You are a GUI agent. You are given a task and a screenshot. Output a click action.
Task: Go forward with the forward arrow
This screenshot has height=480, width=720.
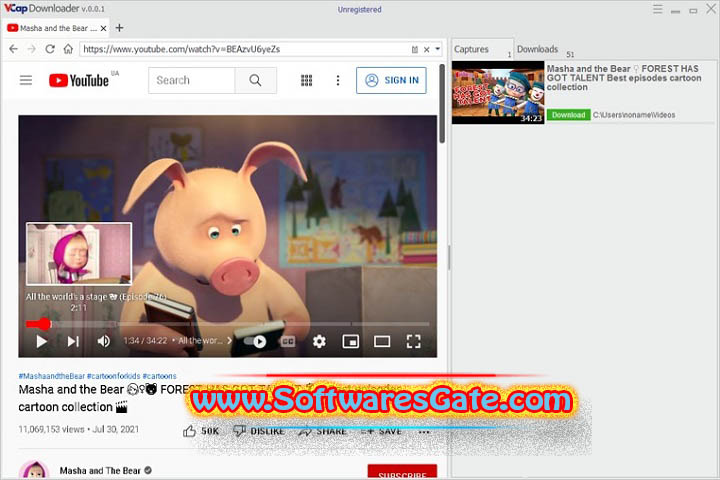pos(32,49)
